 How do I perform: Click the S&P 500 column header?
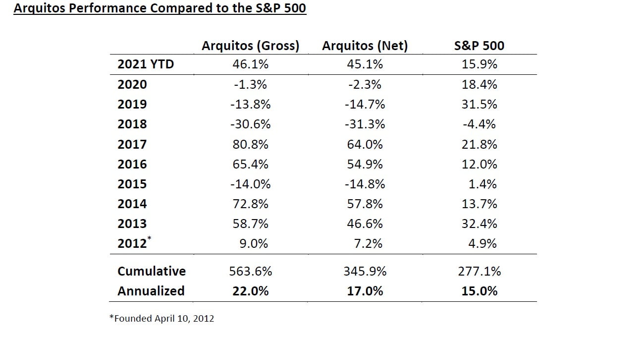pos(479,46)
